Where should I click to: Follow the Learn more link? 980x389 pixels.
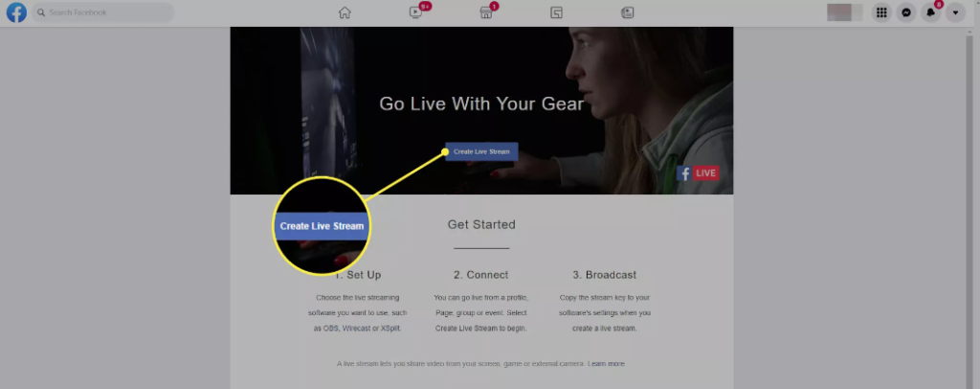[x=606, y=363]
